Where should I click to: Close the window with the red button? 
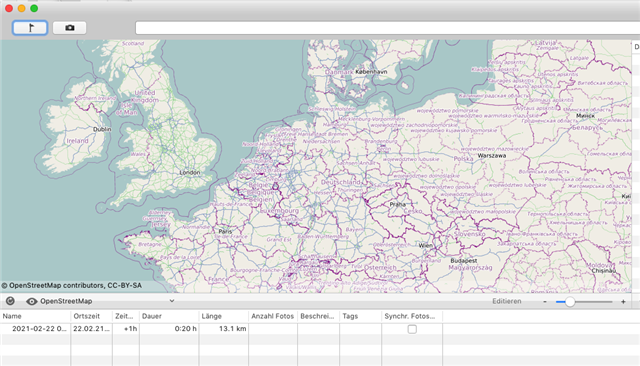pos(9,8)
